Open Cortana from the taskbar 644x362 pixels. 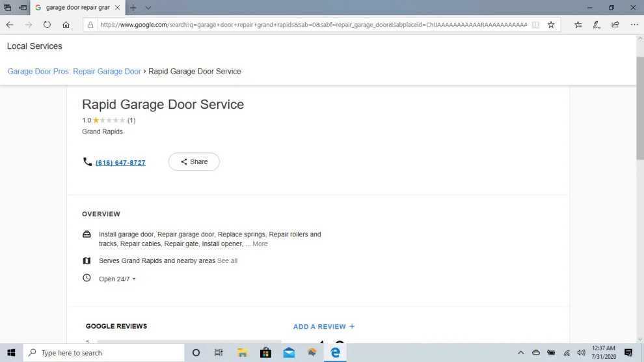point(196,352)
